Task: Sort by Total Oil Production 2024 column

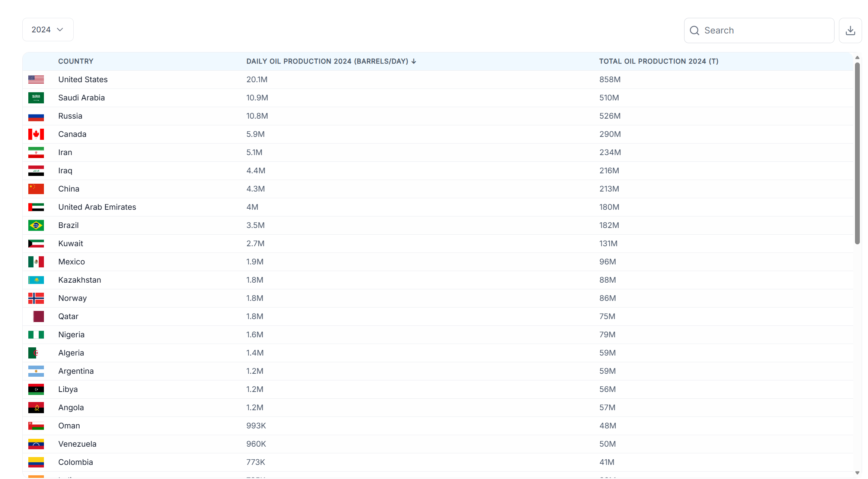Action: 658,61
